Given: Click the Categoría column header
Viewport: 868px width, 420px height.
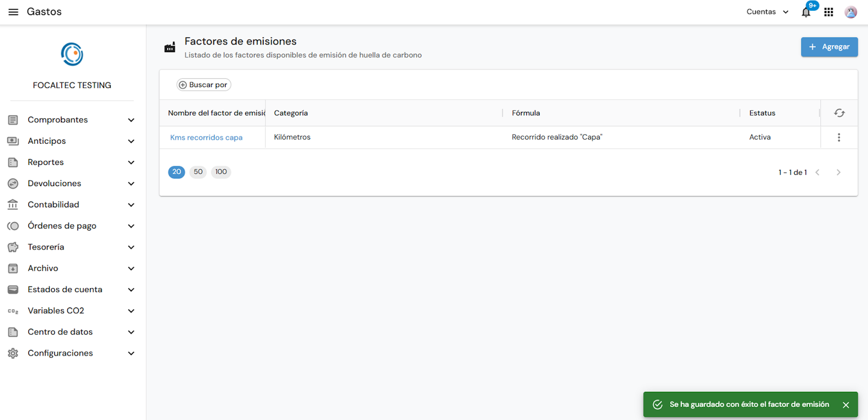Looking at the screenshot, I should tap(291, 113).
